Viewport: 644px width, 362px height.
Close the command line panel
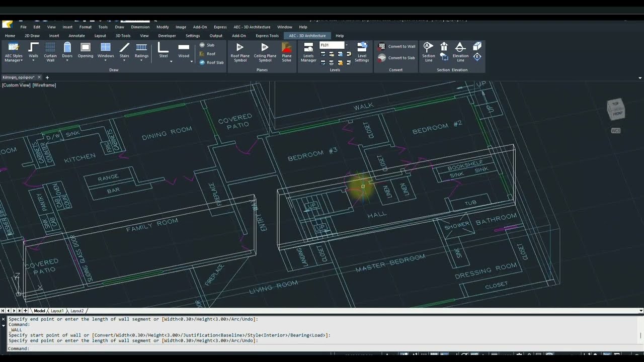(x=3, y=319)
